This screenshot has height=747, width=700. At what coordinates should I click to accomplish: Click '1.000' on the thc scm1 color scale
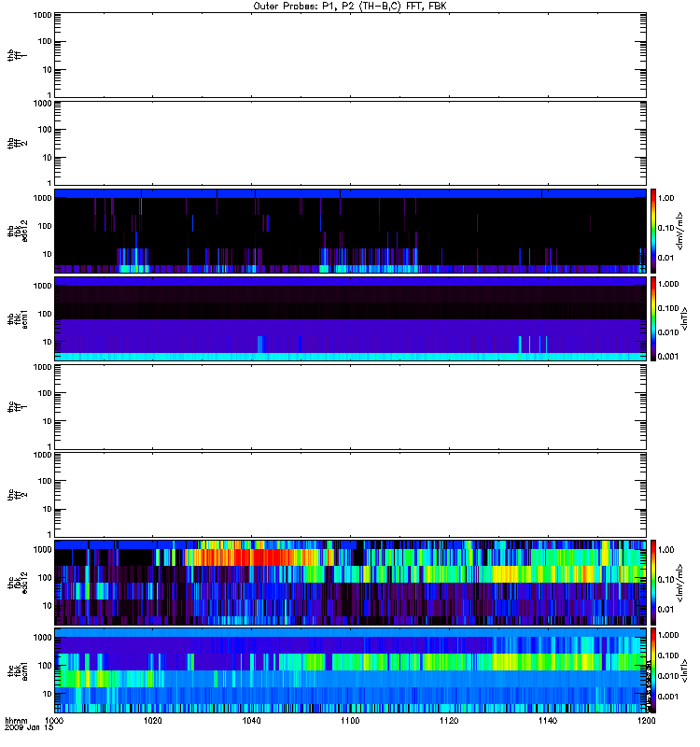(668, 635)
